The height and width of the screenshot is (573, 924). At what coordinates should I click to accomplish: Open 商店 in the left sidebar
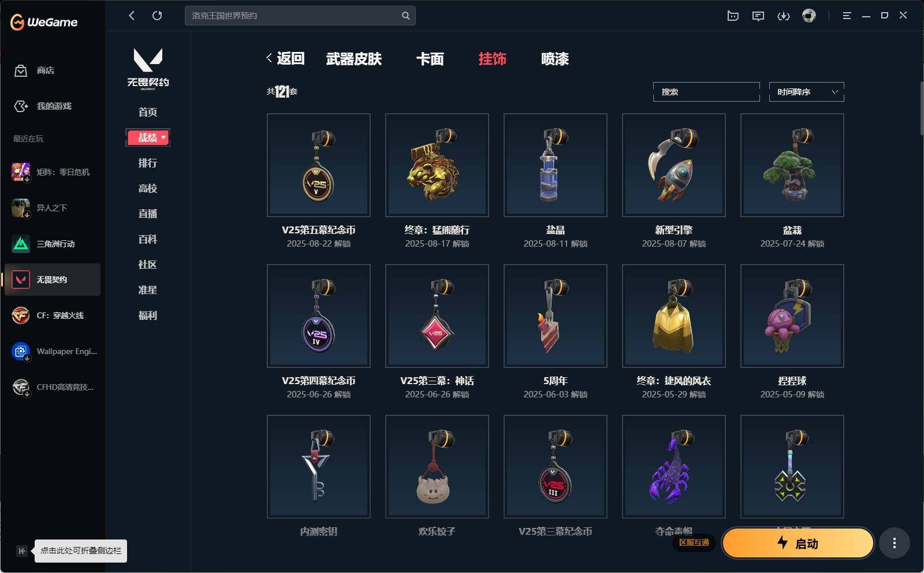tap(45, 70)
